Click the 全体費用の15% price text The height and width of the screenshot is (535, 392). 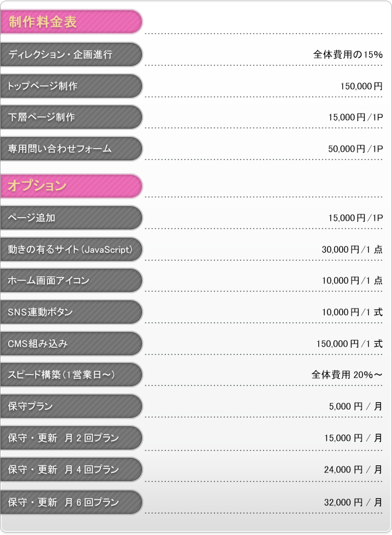pos(348,54)
